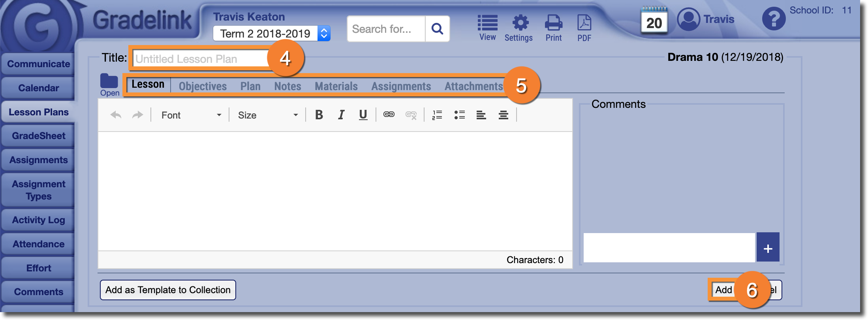
Task: Expand the Size dropdown
Action: coord(267,115)
